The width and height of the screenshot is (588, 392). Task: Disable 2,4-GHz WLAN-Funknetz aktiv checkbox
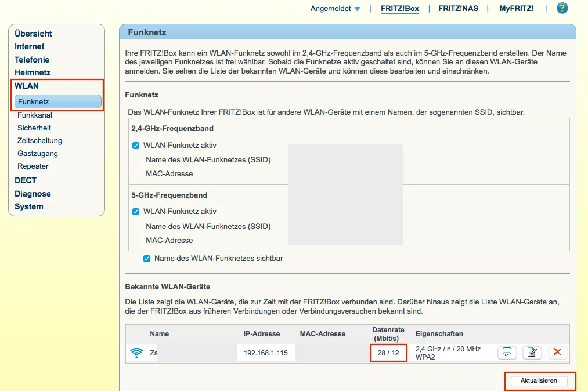point(136,146)
